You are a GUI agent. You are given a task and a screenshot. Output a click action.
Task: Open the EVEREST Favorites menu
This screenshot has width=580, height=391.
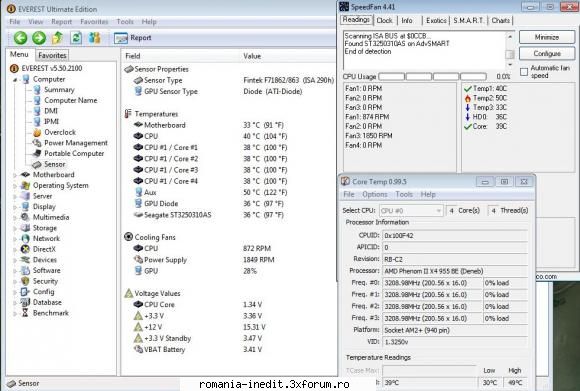94,22
